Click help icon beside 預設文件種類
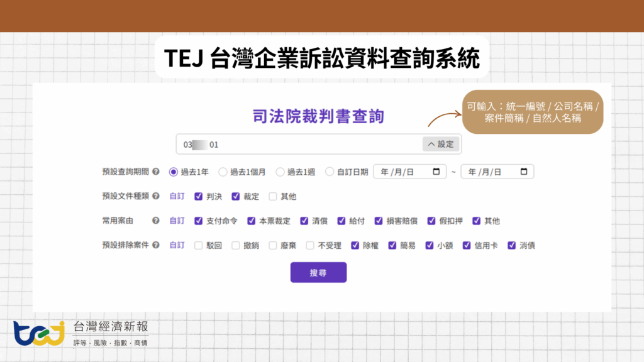The width and height of the screenshot is (644, 362). pos(155,196)
